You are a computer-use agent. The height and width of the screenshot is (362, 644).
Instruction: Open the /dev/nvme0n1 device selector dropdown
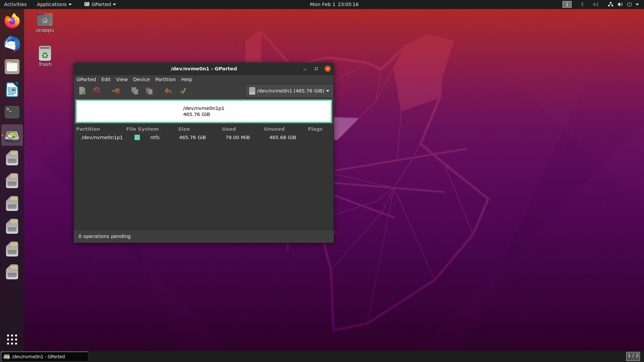pos(289,91)
